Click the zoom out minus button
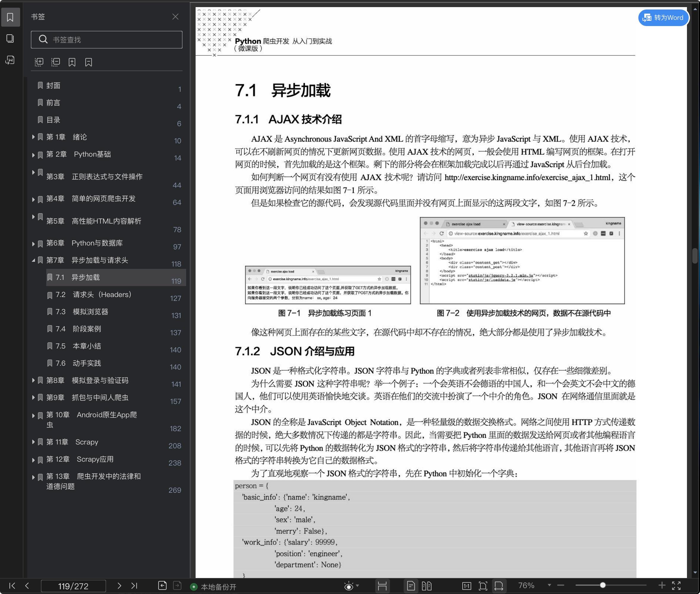 560,585
